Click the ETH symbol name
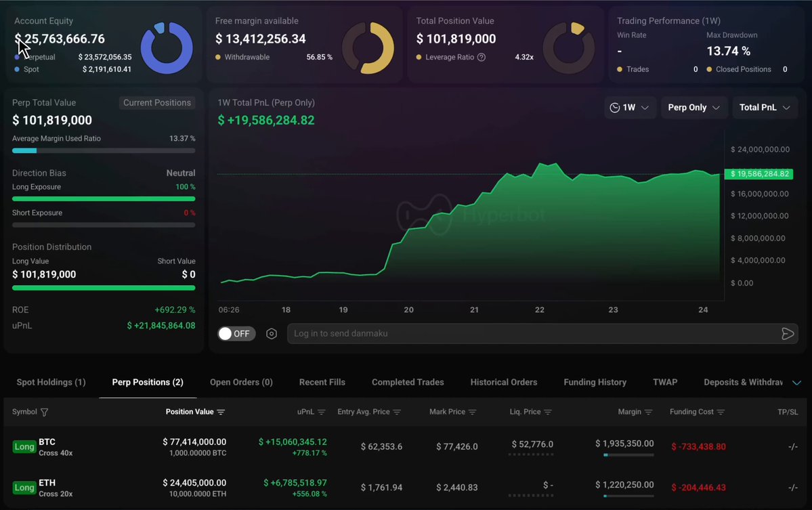This screenshot has height=510, width=812. coord(47,482)
